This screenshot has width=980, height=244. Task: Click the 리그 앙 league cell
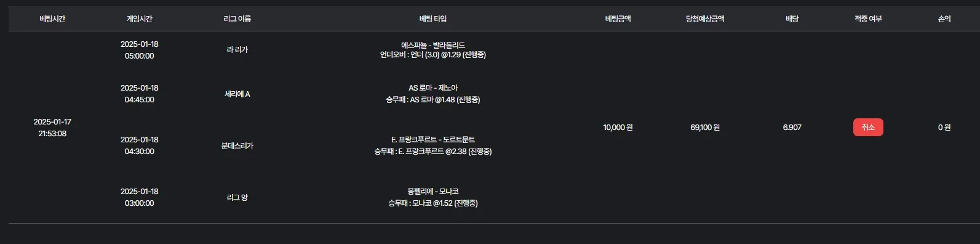(x=237, y=198)
